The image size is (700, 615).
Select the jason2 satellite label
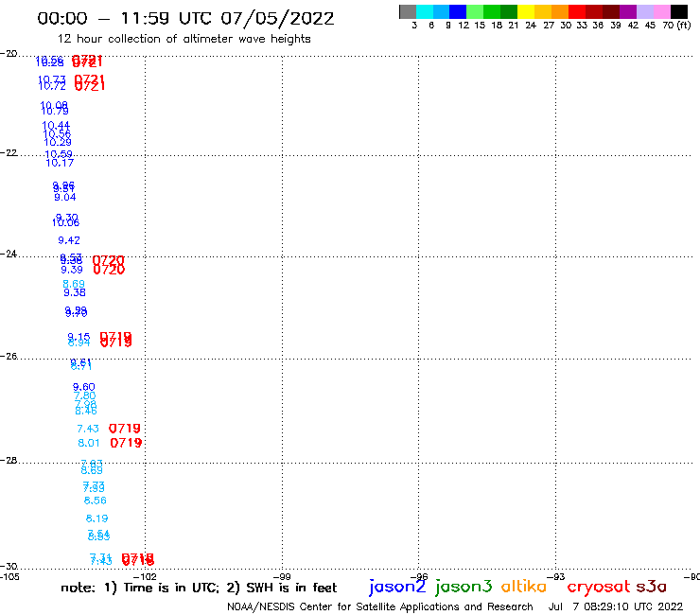tap(397, 587)
